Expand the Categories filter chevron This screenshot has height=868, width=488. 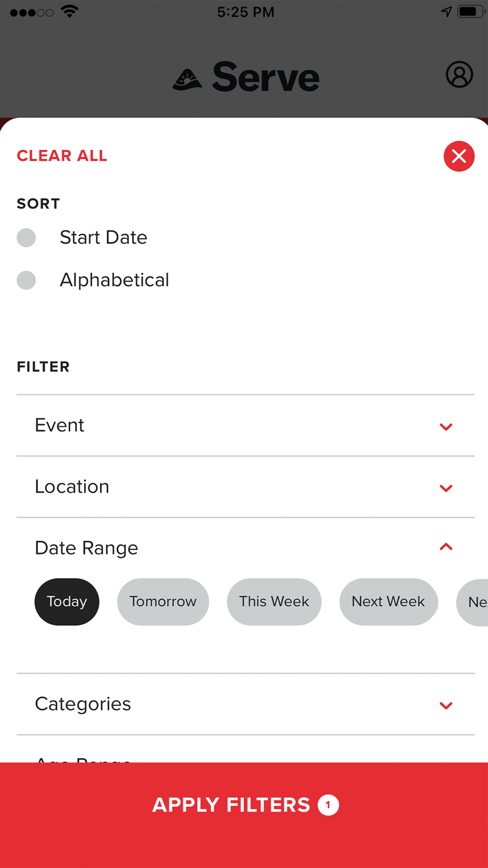[446, 705]
